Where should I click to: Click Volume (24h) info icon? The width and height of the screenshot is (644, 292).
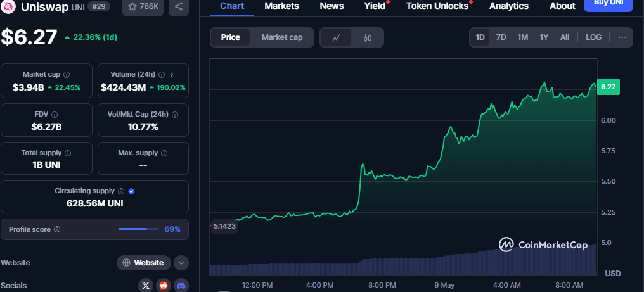[x=162, y=75]
